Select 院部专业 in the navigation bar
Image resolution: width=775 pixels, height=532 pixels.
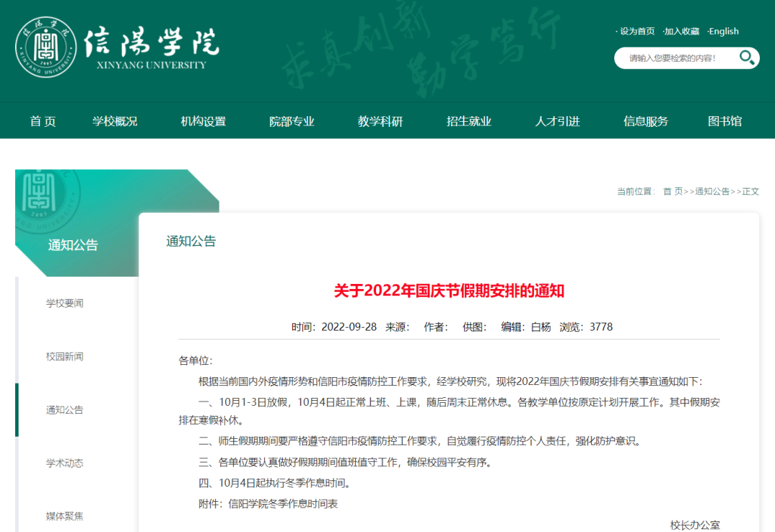(292, 121)
